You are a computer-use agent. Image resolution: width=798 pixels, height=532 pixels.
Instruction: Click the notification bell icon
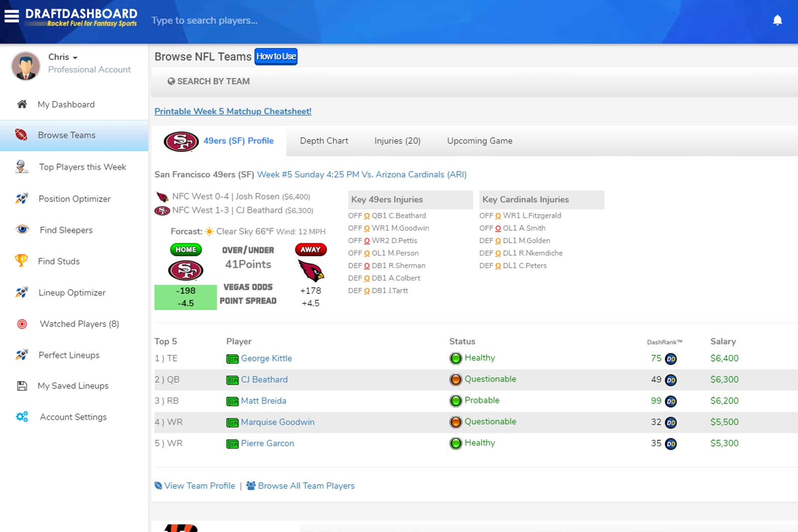pos(777,20)
